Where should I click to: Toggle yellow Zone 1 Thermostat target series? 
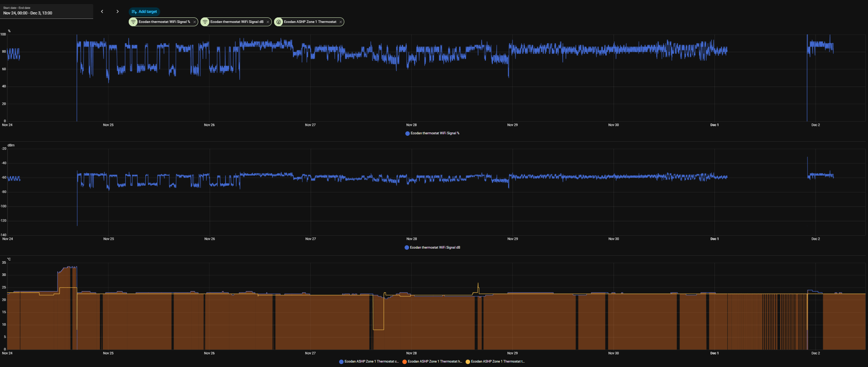click(495, 361)
